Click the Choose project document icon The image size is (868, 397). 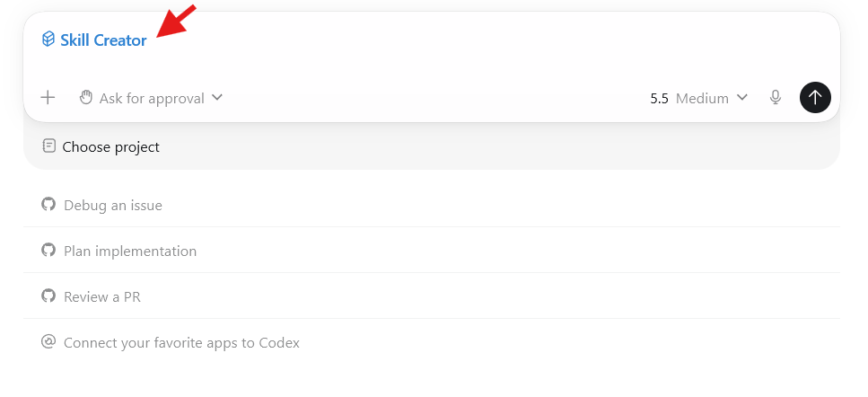(x=49, y=146)
